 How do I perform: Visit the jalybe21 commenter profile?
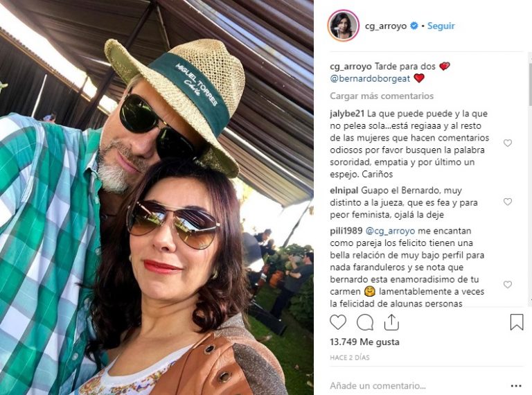(347, 114)
